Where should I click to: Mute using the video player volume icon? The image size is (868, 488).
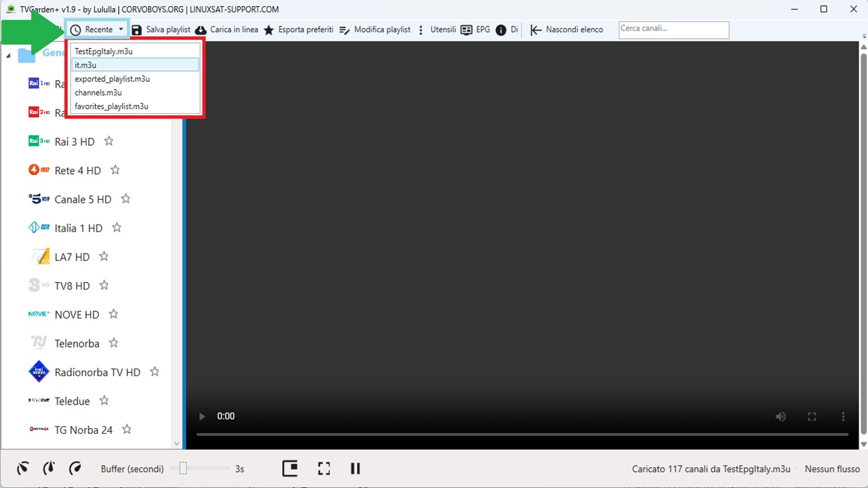[x=781, y=416]
